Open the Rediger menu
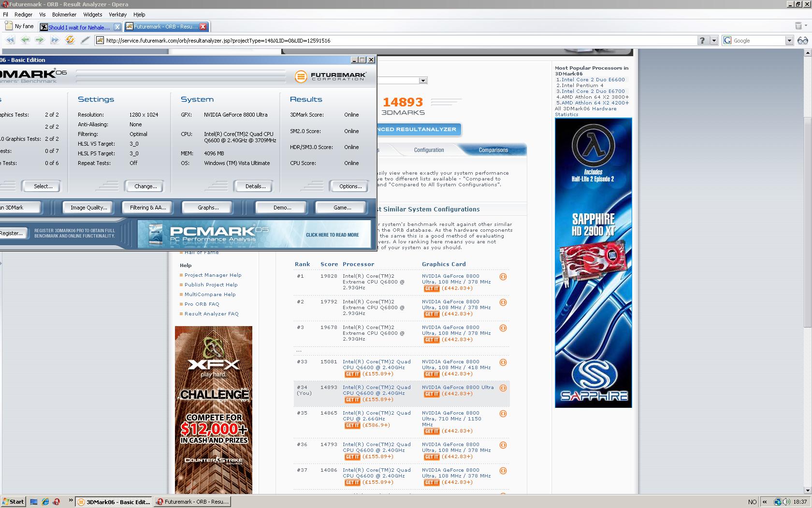The height and width of the screenshot is (508, 812). 23,15
